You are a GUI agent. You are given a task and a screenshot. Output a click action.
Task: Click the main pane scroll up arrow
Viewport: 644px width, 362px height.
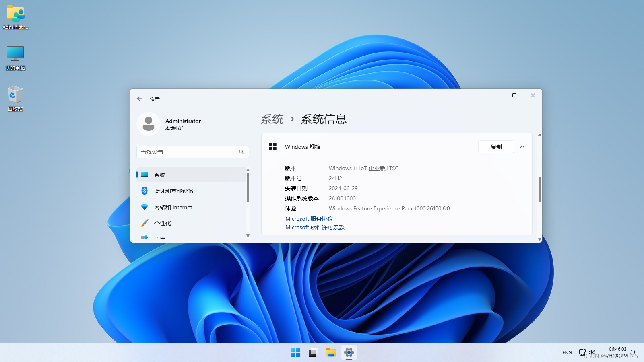coord(540,135)
